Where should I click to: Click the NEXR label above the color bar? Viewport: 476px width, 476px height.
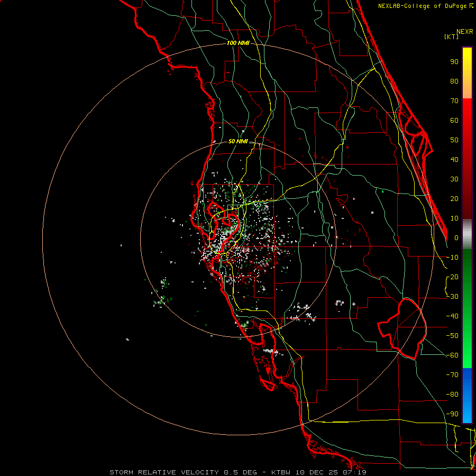pyautogui.click(x=465, y=32)
